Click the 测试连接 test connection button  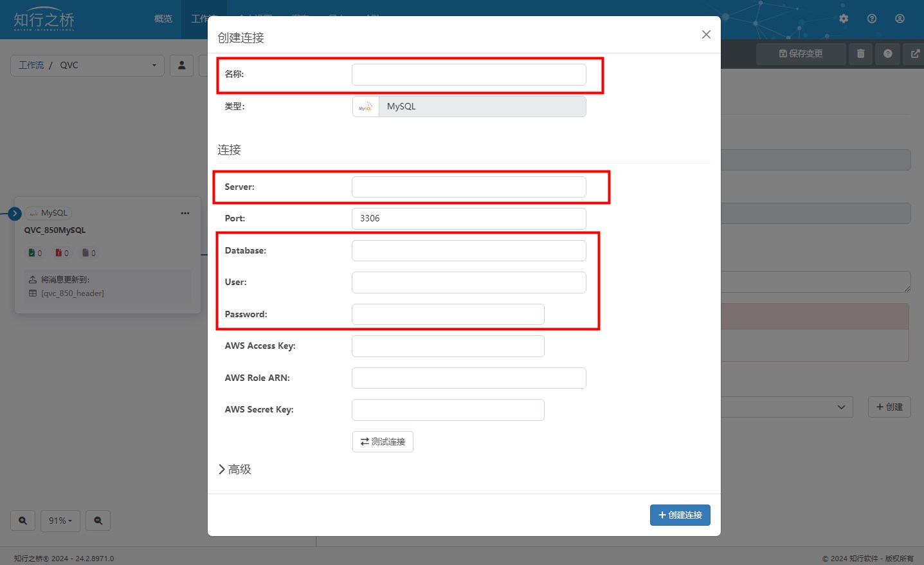[383, 441]
